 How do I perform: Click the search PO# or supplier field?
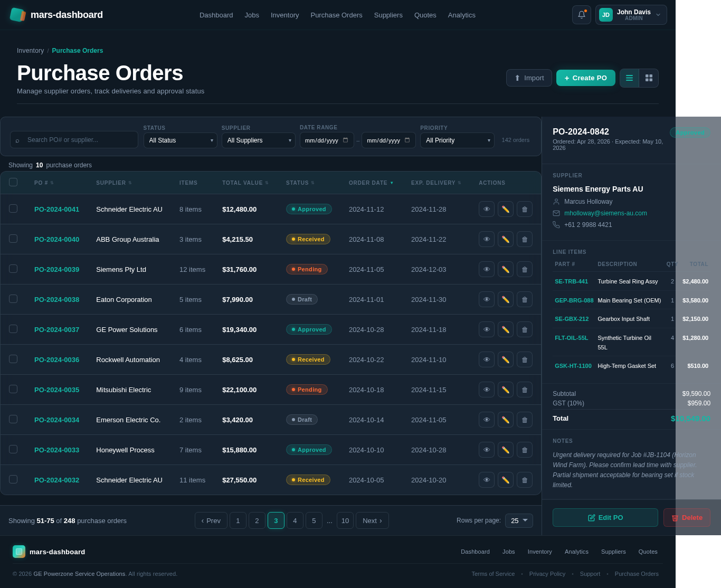[74, 140]
